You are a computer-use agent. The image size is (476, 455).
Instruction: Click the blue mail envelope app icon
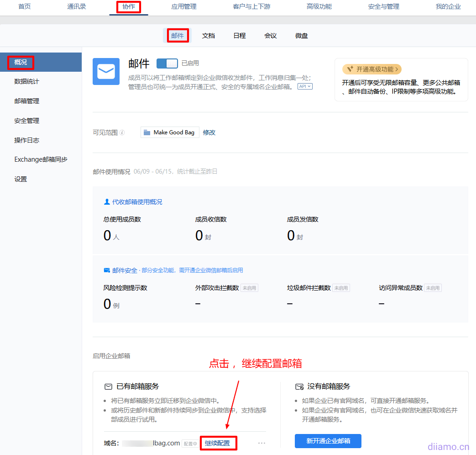pyautogui.click(x=106, y=71)
